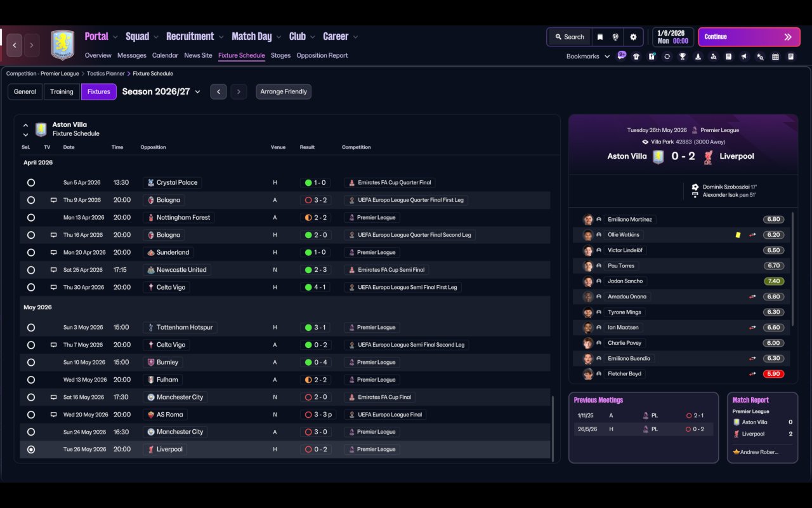Select the Burnley fixture radio button

pyautogui.click(x=31, y=363)
